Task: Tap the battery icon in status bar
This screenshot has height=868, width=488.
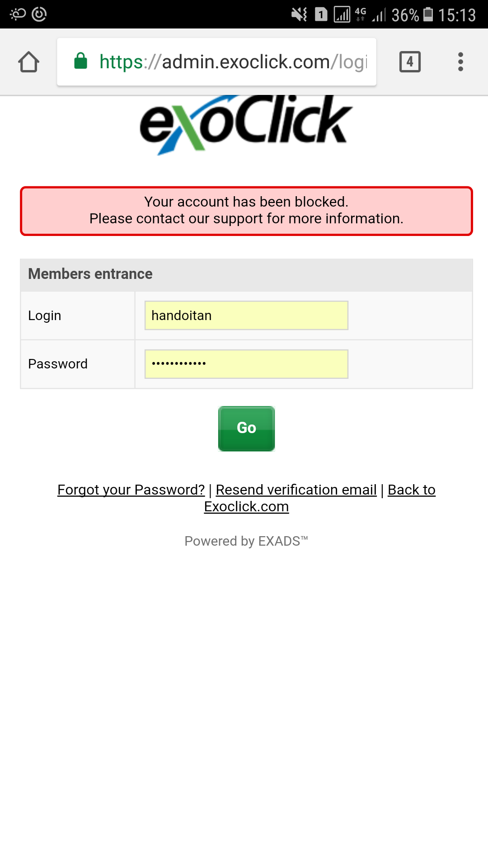Action: coord(428,14)
